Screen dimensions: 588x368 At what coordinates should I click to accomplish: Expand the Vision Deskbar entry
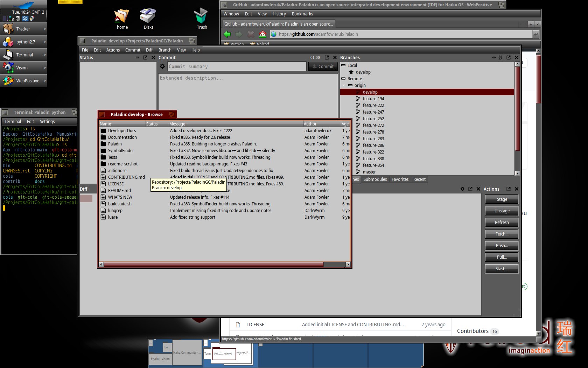pyautogui.click(x=23, y=68)
